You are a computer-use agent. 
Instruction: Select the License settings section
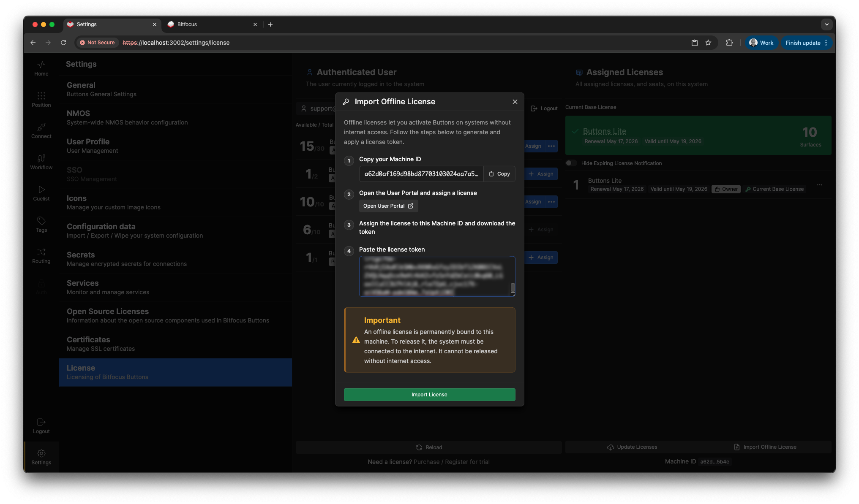175,372
